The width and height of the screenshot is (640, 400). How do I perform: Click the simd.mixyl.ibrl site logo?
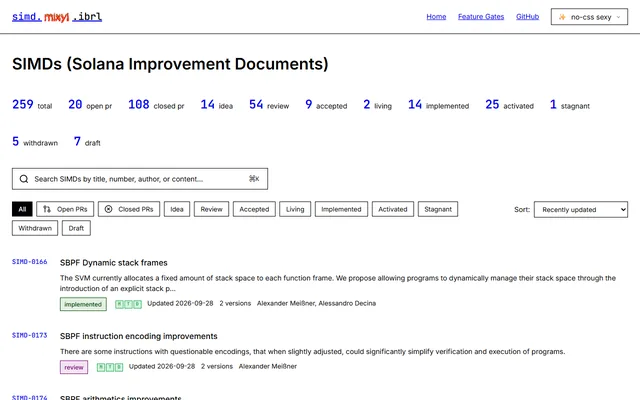tap(57, 17)
